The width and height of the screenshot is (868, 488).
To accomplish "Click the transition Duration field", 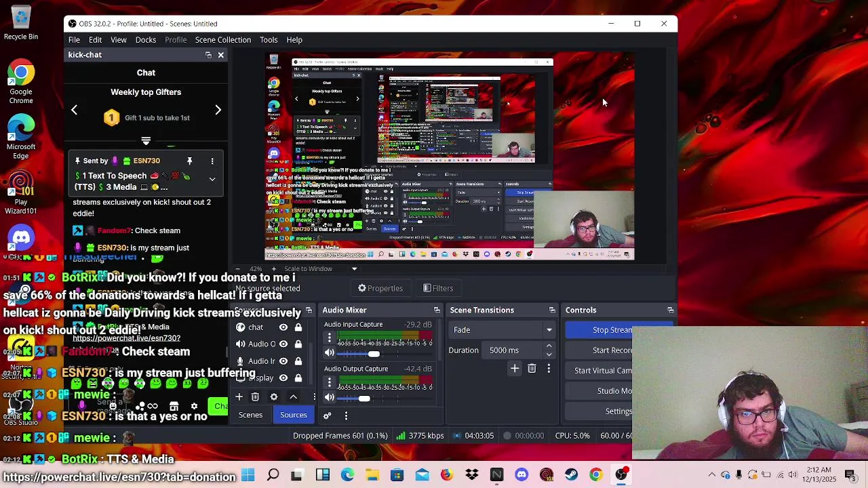I will [x=513, y=350].
